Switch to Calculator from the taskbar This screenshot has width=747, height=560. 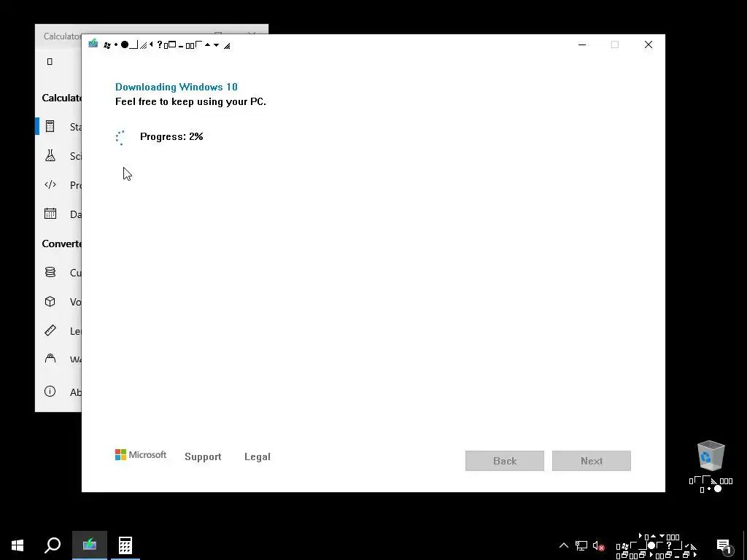pos(125,545)
